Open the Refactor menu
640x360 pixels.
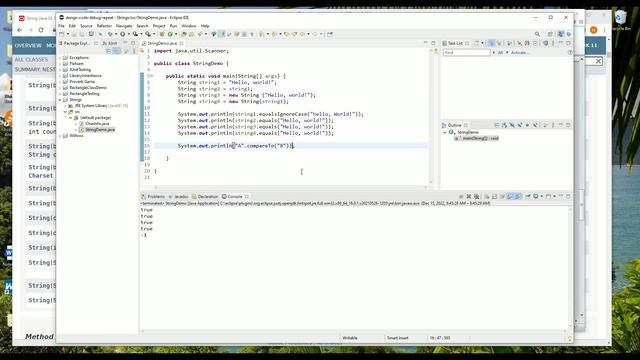(x=104, y=26)
